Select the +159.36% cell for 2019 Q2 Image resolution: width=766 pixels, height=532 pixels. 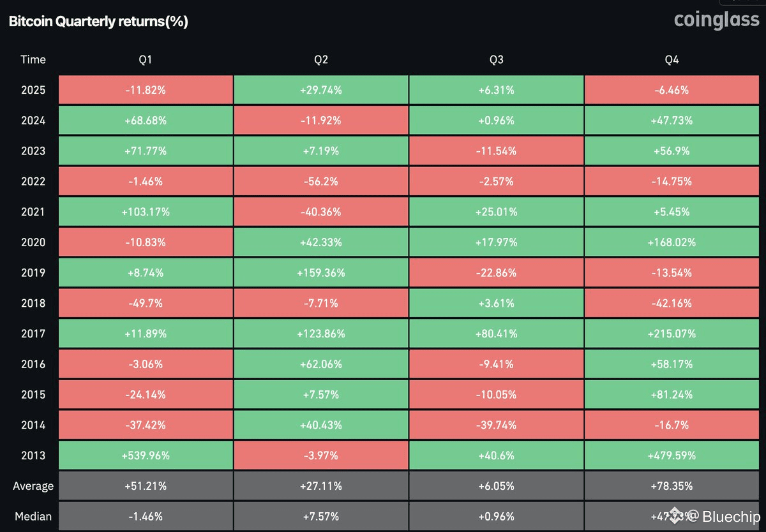pos(321,273)
